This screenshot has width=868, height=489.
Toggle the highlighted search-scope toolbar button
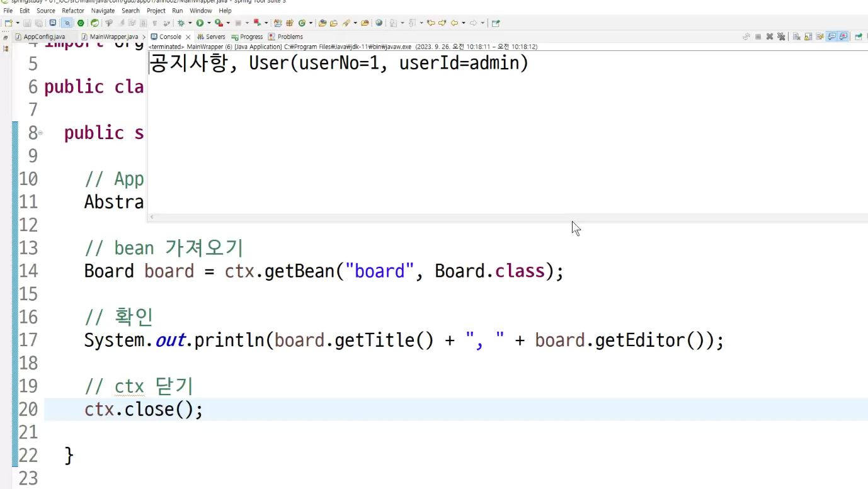coord(66,23)
